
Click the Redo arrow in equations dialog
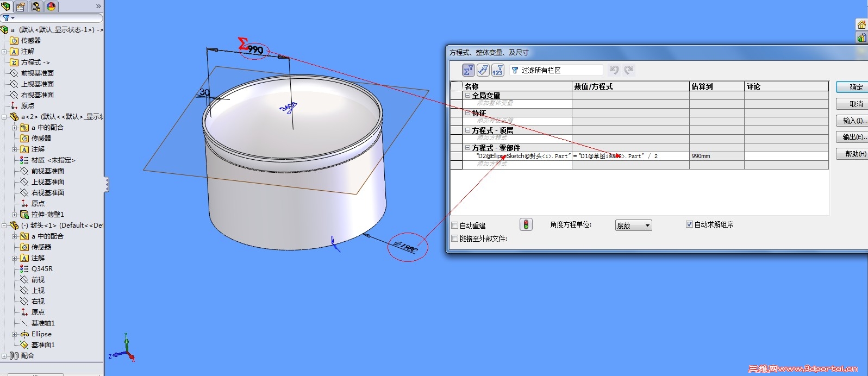pyautogui.click(x=629, y=70)
